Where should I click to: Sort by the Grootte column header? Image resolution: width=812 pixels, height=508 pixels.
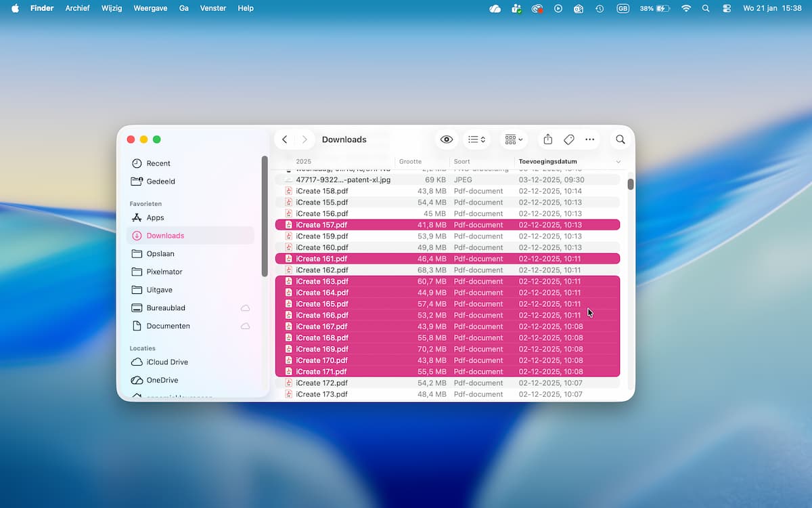[x=411, y=162]
